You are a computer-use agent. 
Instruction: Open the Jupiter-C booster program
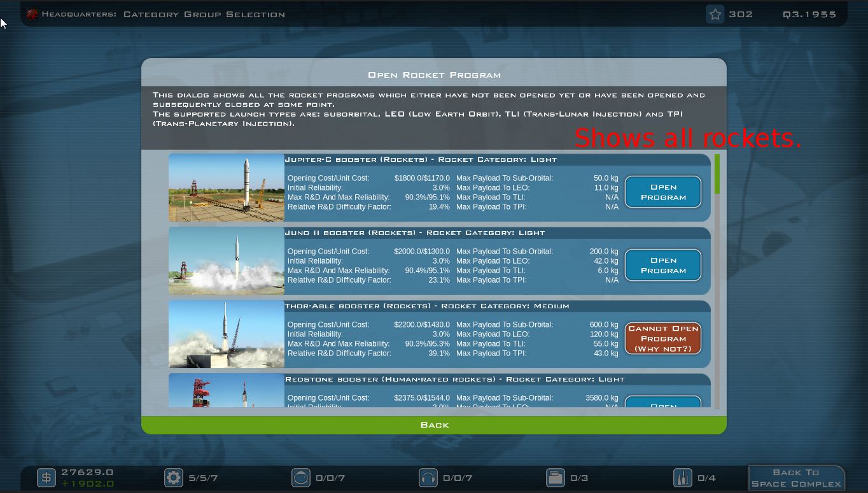point(663,192)
